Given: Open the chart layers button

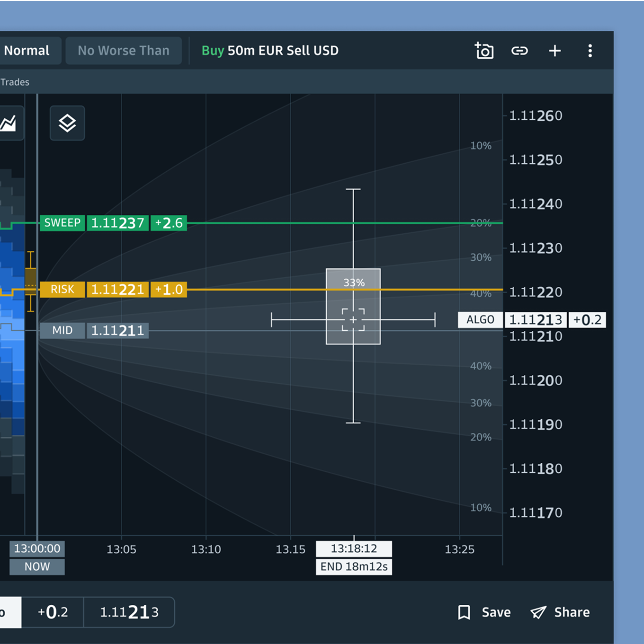Looking at the screenshot, I should point(67,123).
